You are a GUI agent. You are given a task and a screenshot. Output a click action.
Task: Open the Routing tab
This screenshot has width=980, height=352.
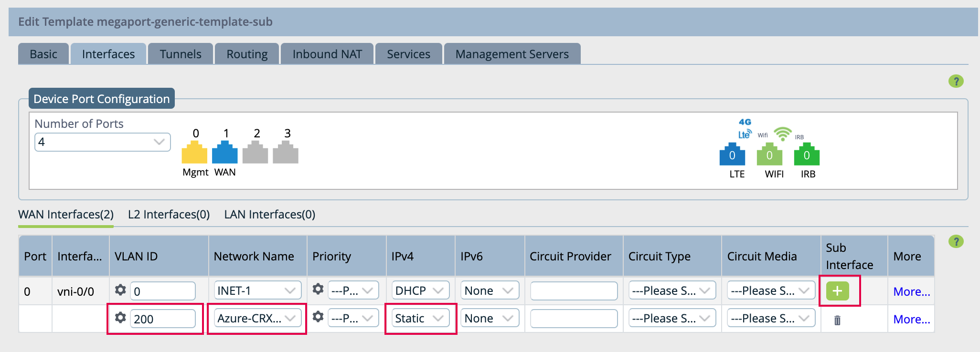point(247,54)
